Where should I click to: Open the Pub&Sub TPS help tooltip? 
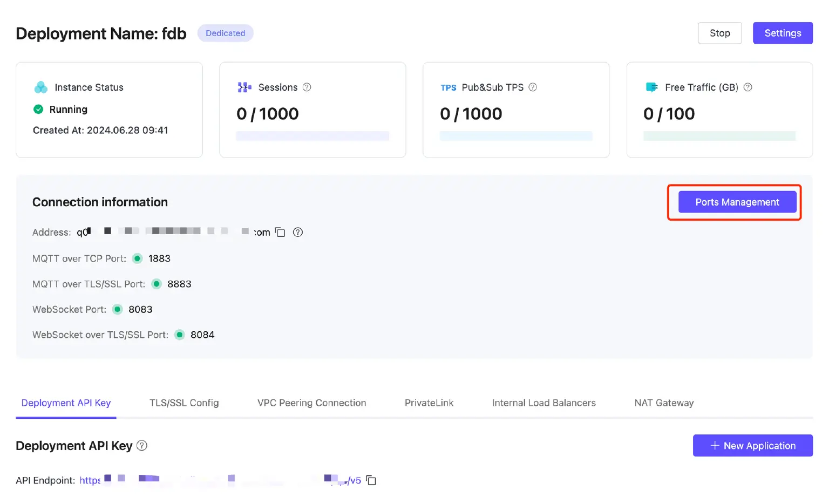point(533,87)
